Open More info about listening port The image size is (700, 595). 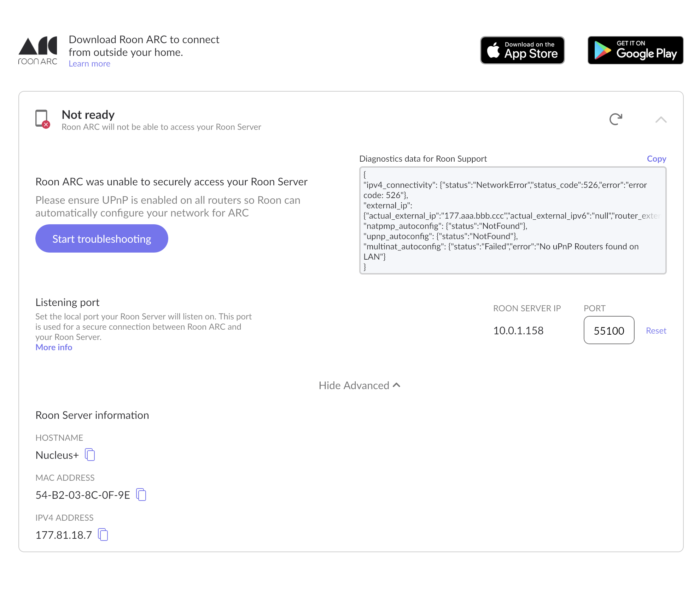(54, 347)
